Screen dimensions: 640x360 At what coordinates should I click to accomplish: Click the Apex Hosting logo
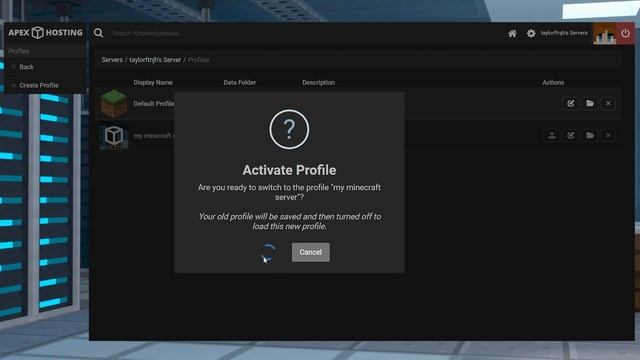pyautogui.click(x=45, y=32)
